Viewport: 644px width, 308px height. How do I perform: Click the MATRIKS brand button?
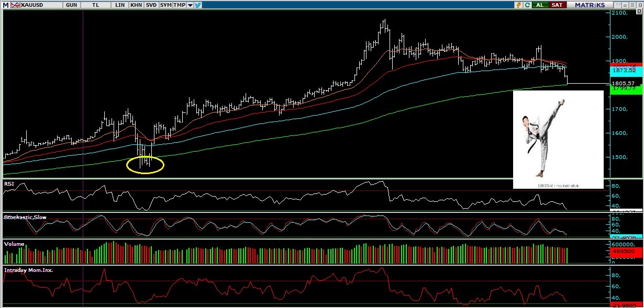pos(590,5)
